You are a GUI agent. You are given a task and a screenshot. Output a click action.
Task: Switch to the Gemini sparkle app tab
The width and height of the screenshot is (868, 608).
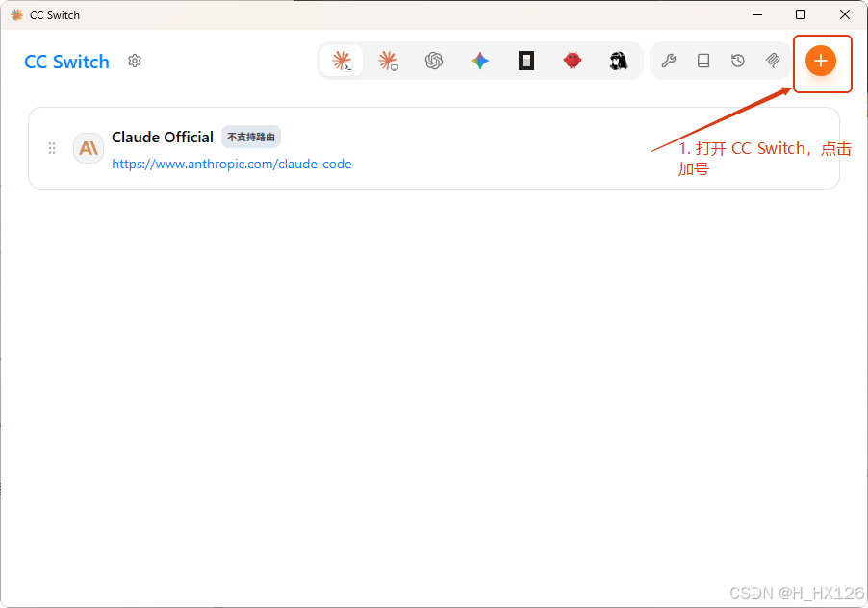(480, 61)
